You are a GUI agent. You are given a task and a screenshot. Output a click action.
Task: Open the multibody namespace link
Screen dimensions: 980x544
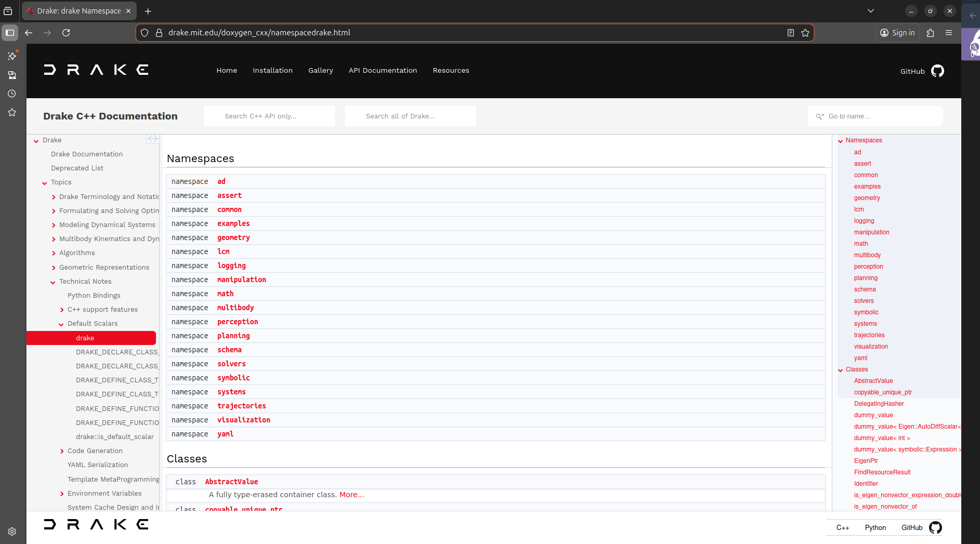tap(236, 308)
